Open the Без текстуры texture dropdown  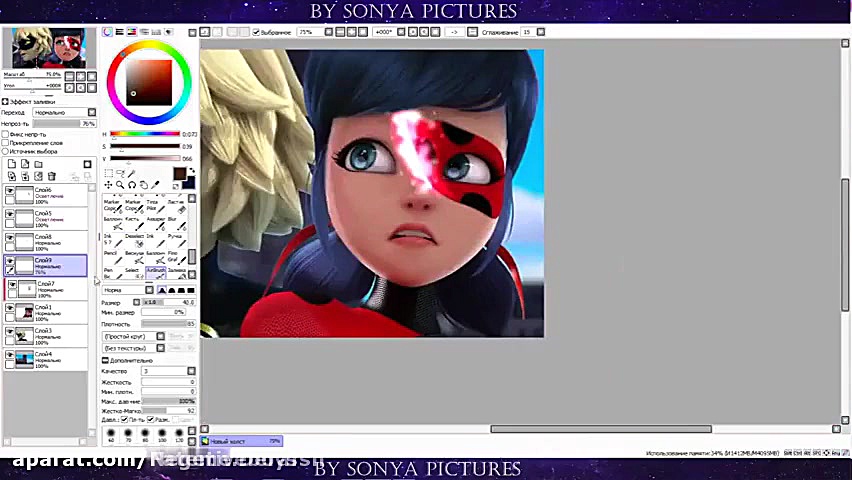coord(160,348)
